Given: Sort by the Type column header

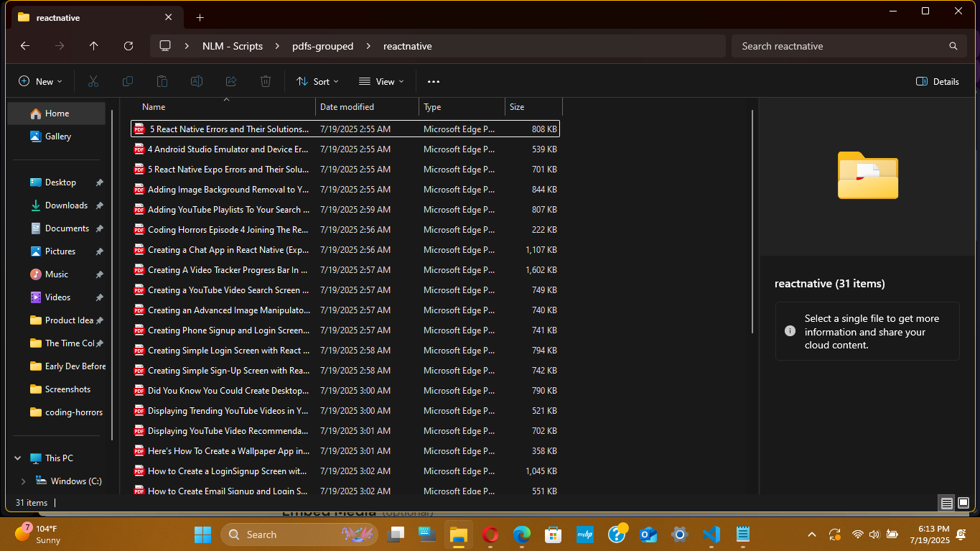Looking at the screenshot, I should coord(462,107).
